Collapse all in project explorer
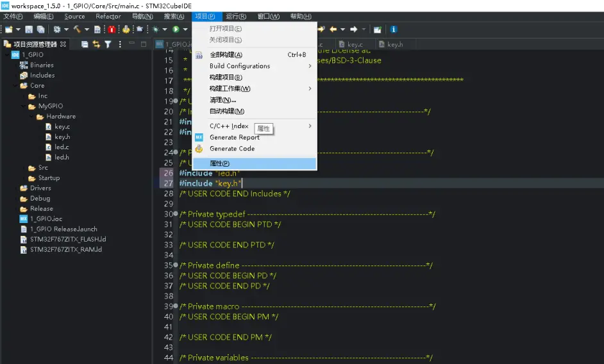The height and width of the screenshot is (364, 604). pyautogui.click(x=85, y=44)
